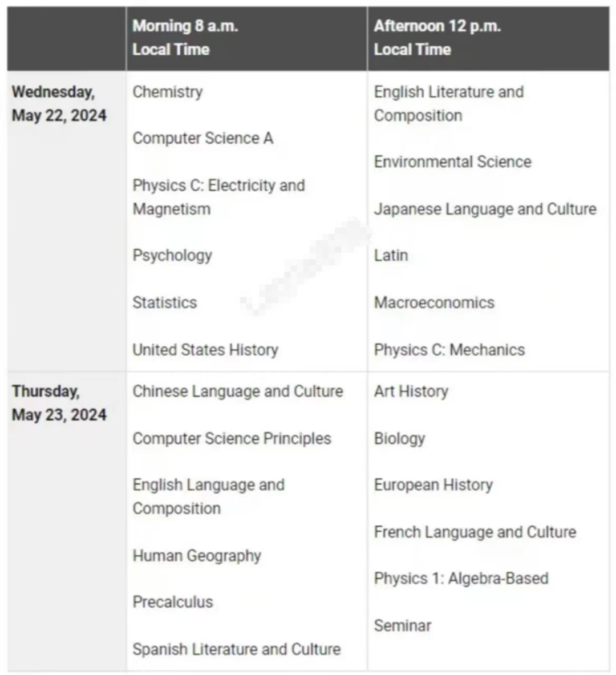This screenshot has width=616, height=675.
Task: Click Statistics in Wednesday morning list
Action: [x=164, y=302]
